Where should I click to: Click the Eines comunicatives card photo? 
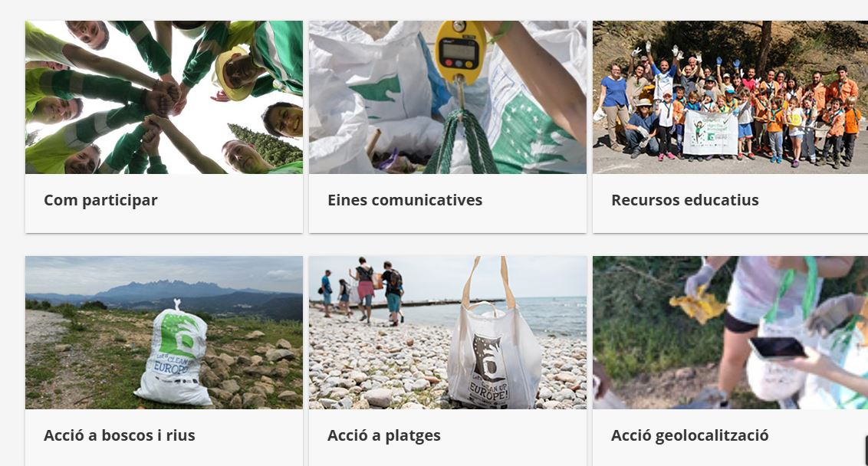click(x=448, y=97)
